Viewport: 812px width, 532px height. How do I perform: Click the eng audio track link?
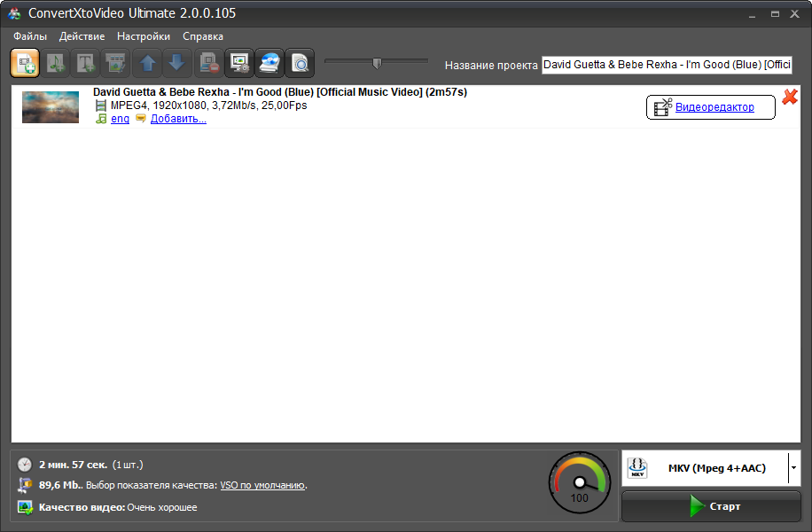[121, 119]
